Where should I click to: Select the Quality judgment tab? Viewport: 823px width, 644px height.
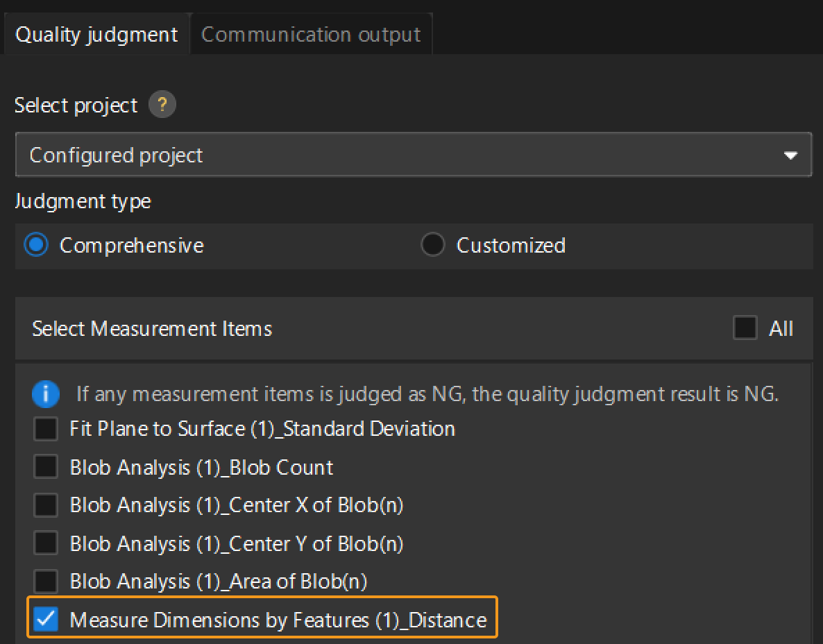click(x=97, y=33)
